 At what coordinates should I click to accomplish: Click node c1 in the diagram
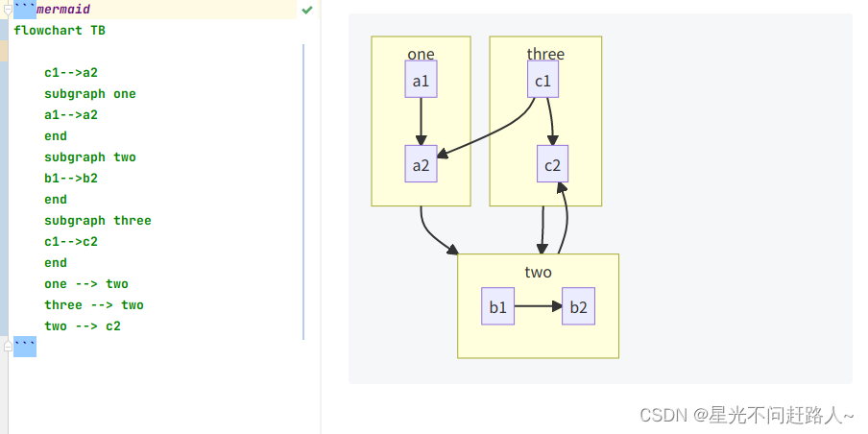[543, 79]
